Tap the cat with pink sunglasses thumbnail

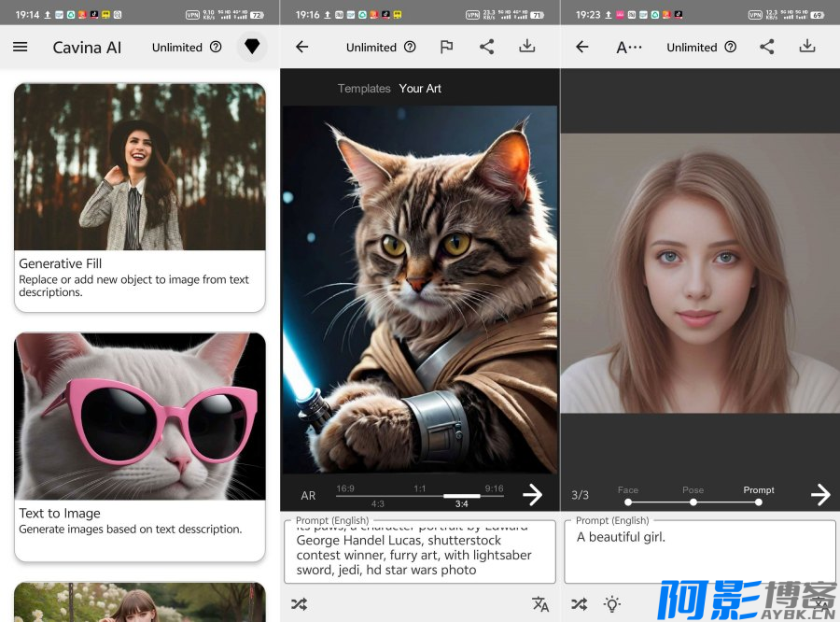[140, 417]
